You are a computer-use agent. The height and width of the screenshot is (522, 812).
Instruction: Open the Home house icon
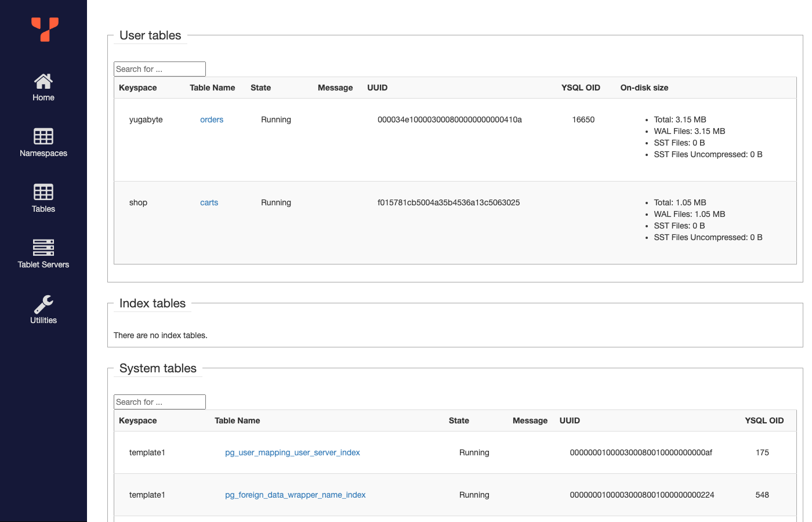43,81
